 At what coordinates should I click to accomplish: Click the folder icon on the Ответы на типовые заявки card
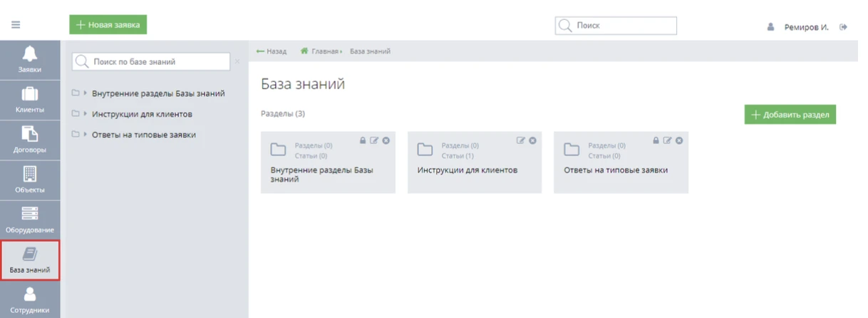[x=572, y=150]
